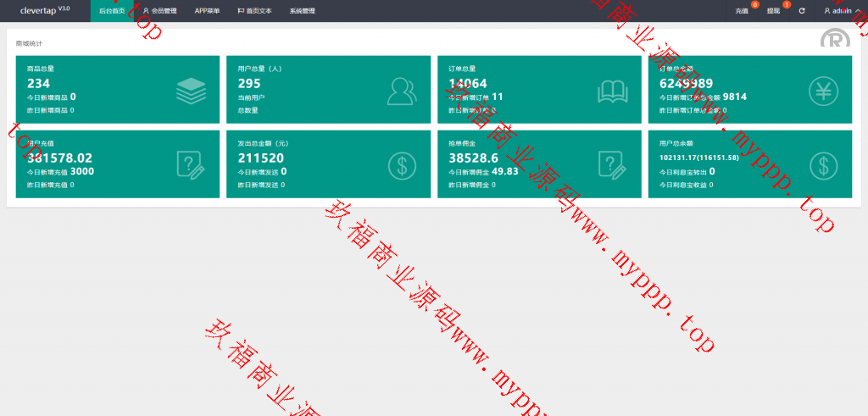Open 提现 withdrawal notifications
Image resolution: width=868 pixels, height=416 pixels.
click(x=774, y=11)
